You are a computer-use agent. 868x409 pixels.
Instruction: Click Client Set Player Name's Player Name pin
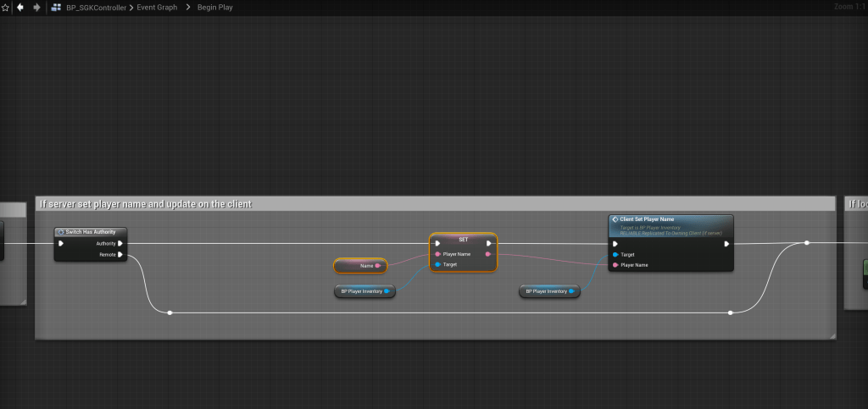point(615,265)
